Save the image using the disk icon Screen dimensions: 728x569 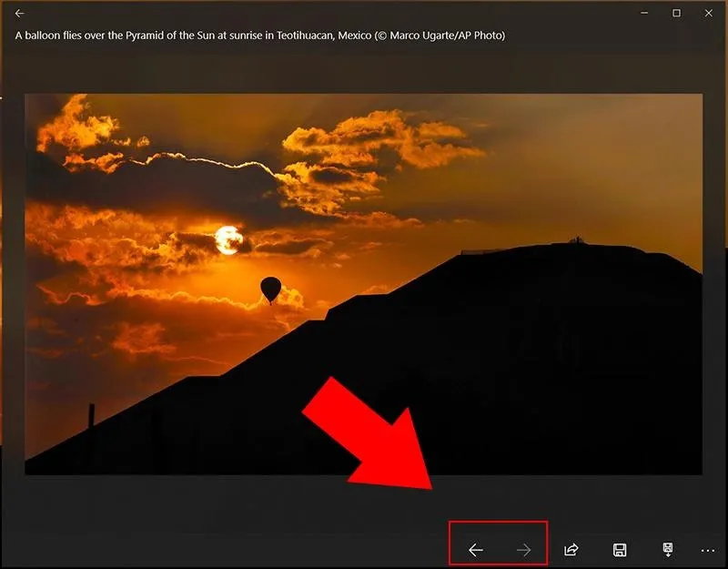[620, 550]
